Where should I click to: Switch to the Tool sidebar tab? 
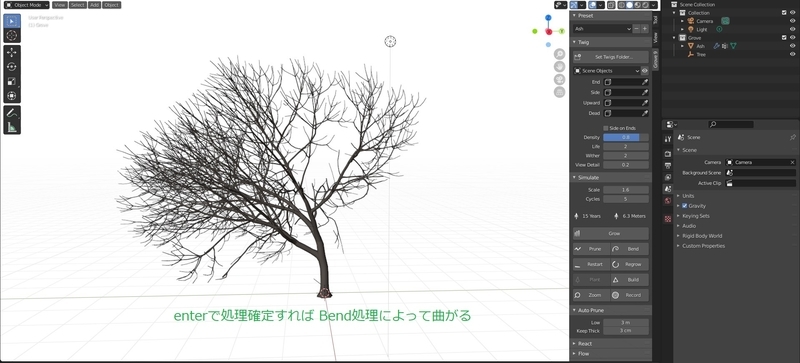(656, 19)
